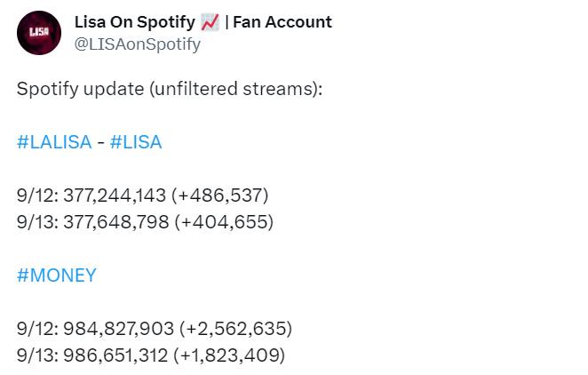
Task: Click the (+2,562,635) daily gain
Action: coord(235,329)
